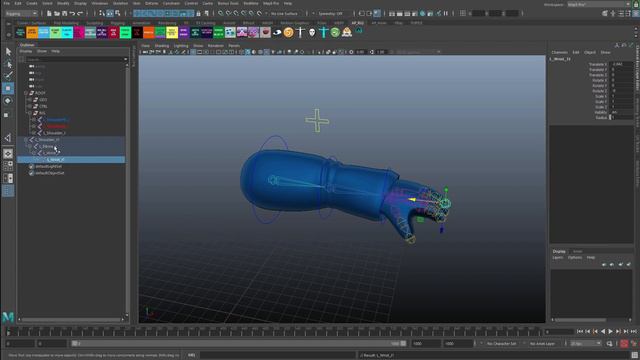This screenshot has height=360, width=640.
Task: Open the Rigging menu set dropdown
Action: 21,13
